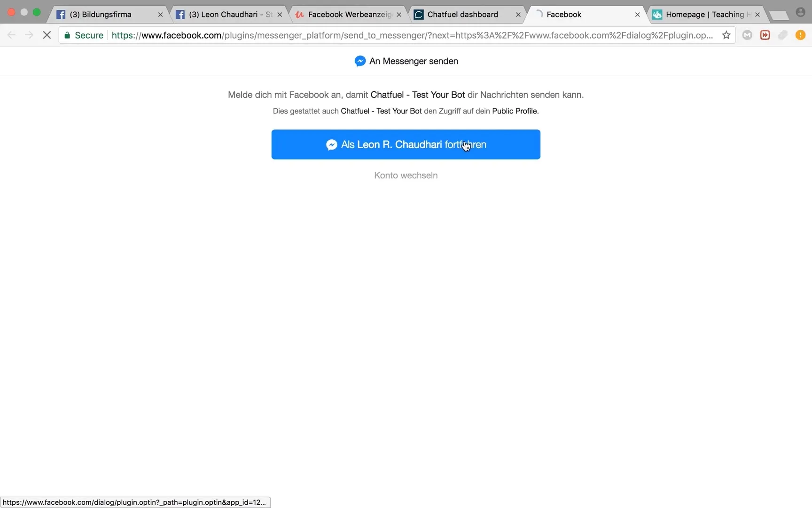
Task: Click the 'Public Profile.' text
Action: click(x=515, y=111)
